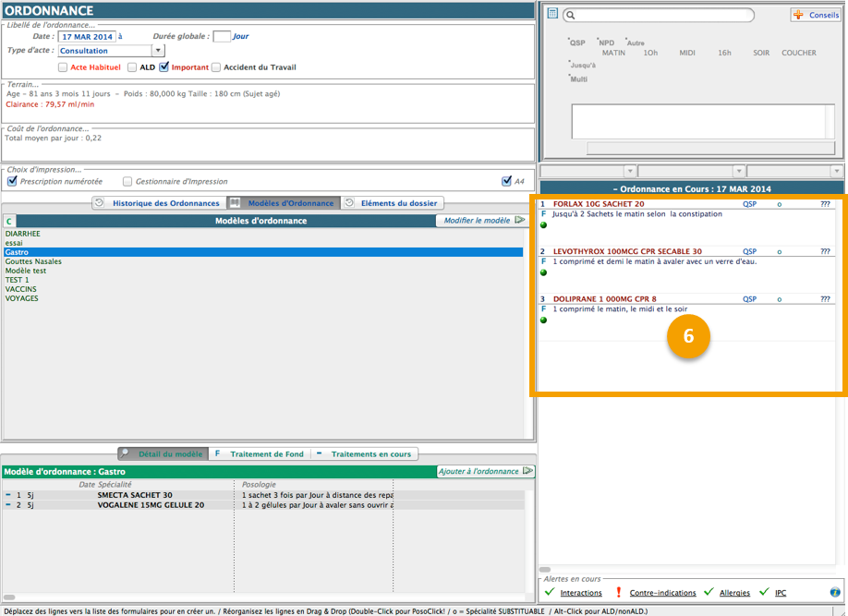Click the minus icon beside SMECTA SACHET 30
Viewport: 848px width, 616px height.
[x=8, y=495]
